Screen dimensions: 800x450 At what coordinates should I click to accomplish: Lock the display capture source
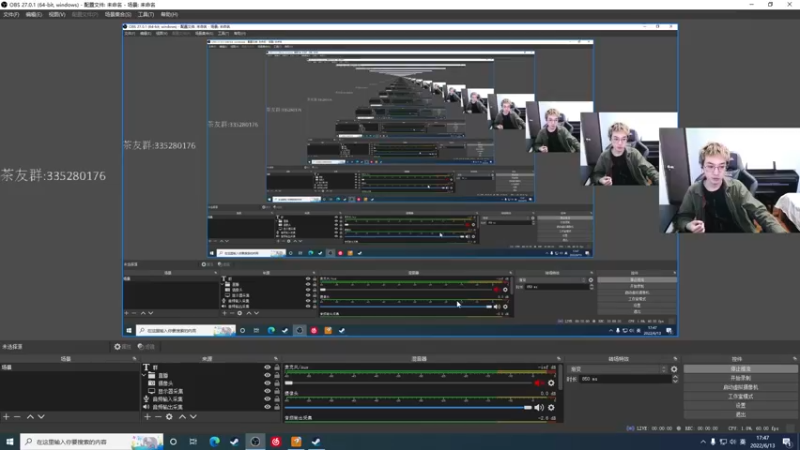point(277,391)
